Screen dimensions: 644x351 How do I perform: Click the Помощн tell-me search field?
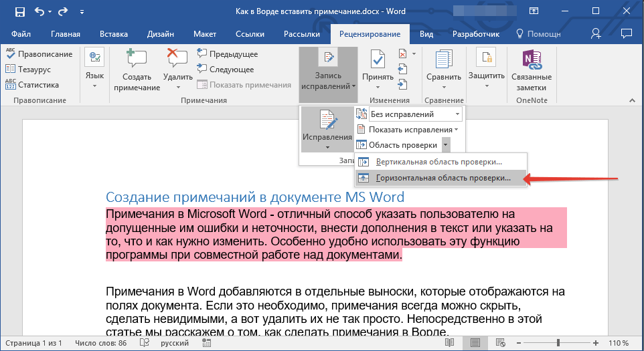[538, 34]
